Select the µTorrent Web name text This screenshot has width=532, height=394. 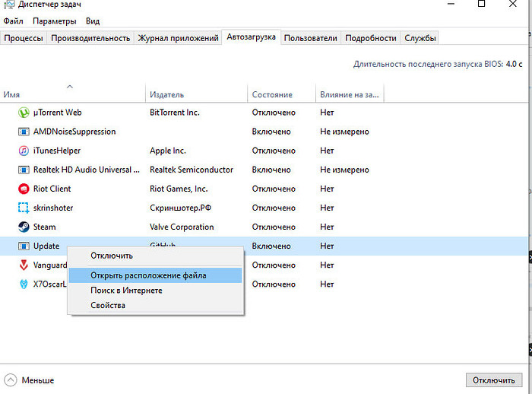pyautogui.click(x=57, y=113)
